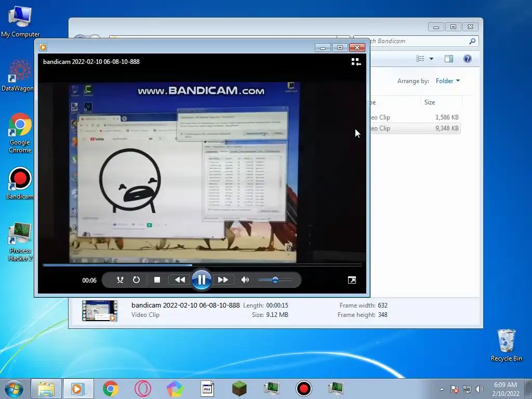Click the media player title icon
Screen dimensions: 532x399
coord(43,47)
